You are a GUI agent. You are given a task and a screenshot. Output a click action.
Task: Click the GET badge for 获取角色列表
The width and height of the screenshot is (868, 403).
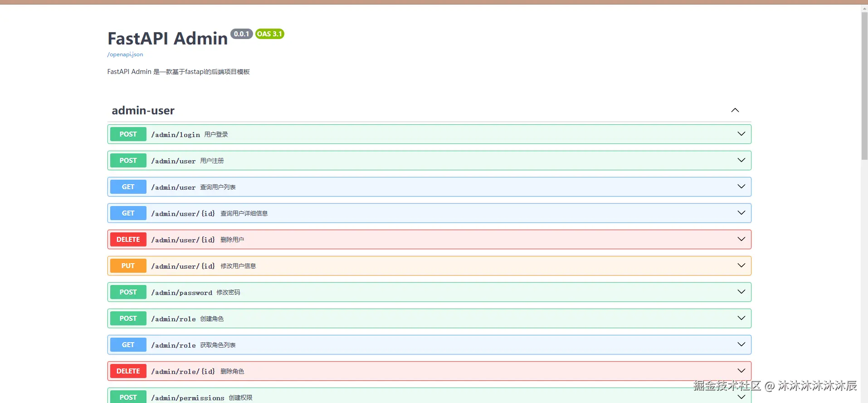click(x=128, y=345)
